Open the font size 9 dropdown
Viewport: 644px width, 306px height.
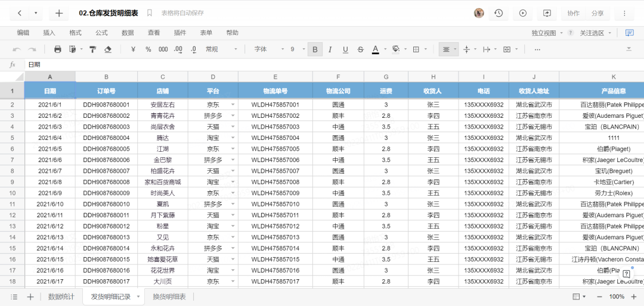tap(298, 49)
